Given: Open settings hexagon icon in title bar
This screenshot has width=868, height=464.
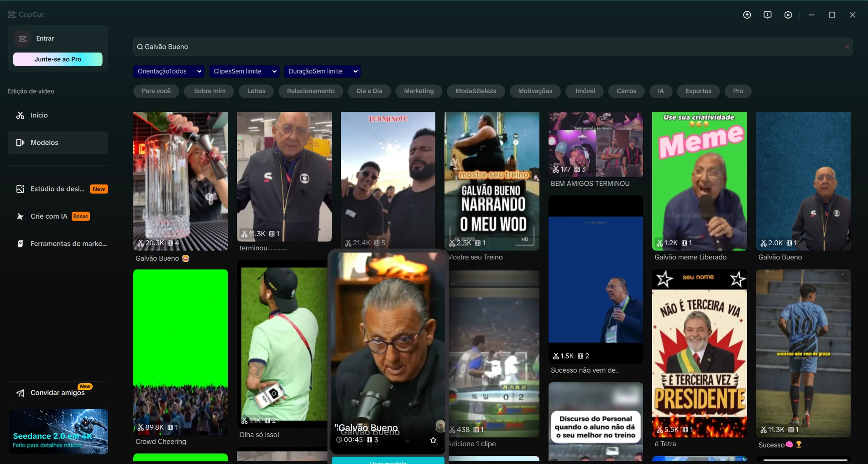Looking at the screenshot, I should 788,15.
